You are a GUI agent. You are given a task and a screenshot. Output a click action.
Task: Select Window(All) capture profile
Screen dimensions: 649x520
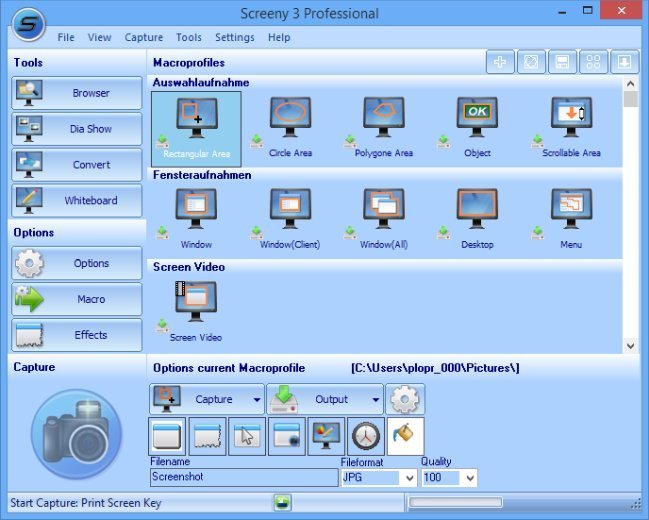pos(384,220)
